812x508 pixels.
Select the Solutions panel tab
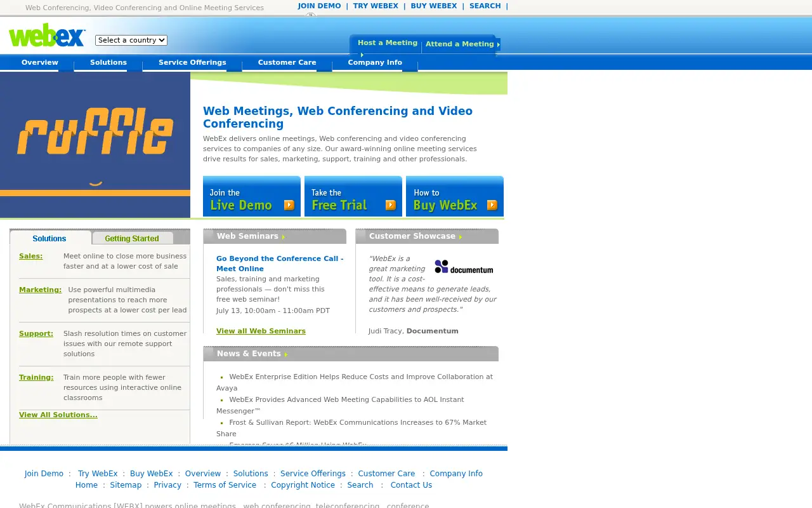tap(49, 239)
